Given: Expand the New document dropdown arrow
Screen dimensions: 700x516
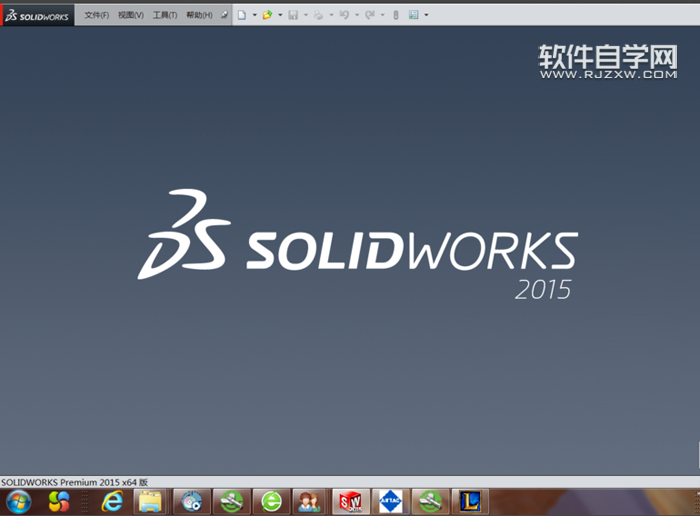Looking at the screenshot, I should (x=254, y=15).
